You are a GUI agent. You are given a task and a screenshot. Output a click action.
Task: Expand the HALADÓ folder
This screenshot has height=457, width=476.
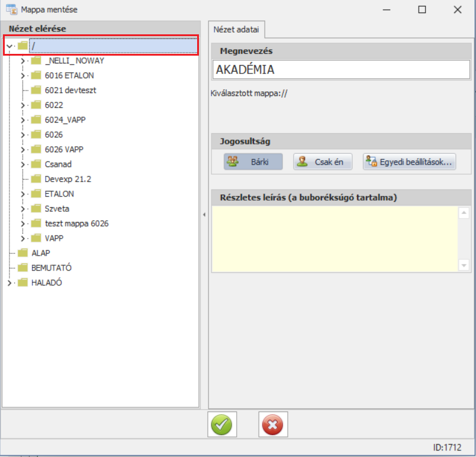9,282
